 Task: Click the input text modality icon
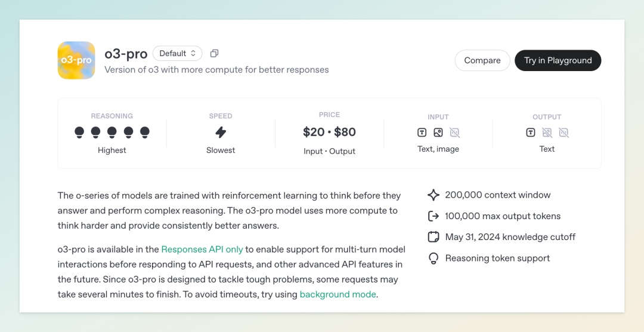click(422, 133)
